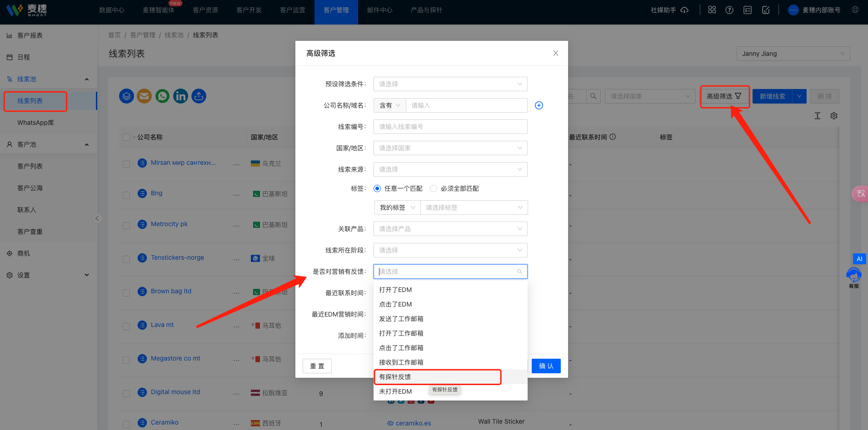The image size is (868, 430).
Task: Open the 我的标签 dropdown
Action: click(x=397, y=208)
